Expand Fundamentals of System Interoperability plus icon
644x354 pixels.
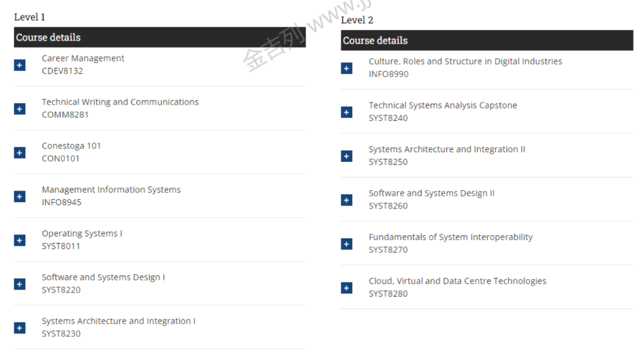click(346, 244)
